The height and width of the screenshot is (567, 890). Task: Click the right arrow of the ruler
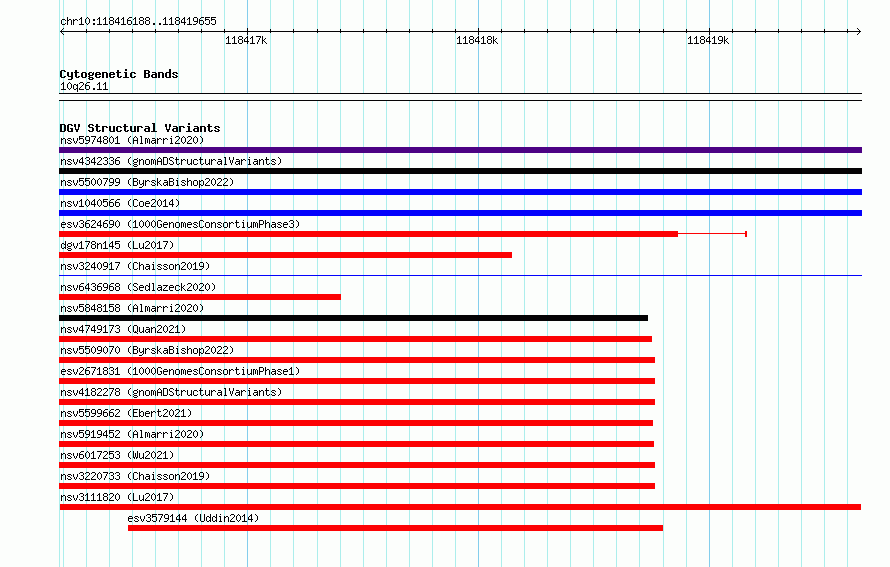tap(859, 32)
